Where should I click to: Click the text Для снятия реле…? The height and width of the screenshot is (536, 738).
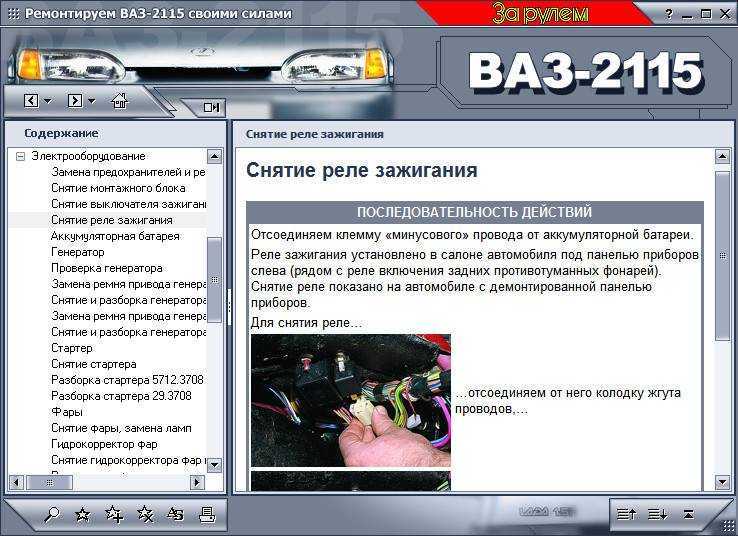click(306, 323)
